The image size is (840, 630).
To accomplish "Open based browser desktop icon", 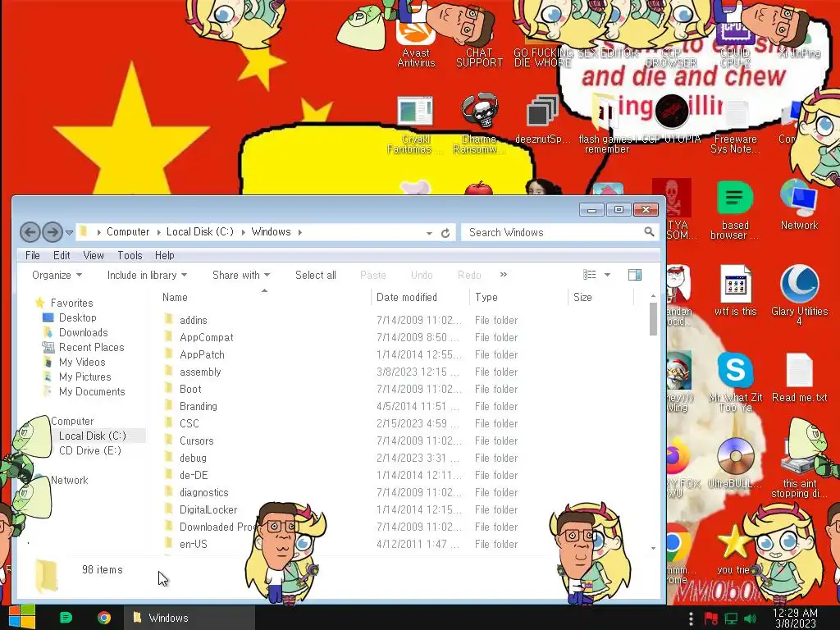I will click(x=735, y=210).
